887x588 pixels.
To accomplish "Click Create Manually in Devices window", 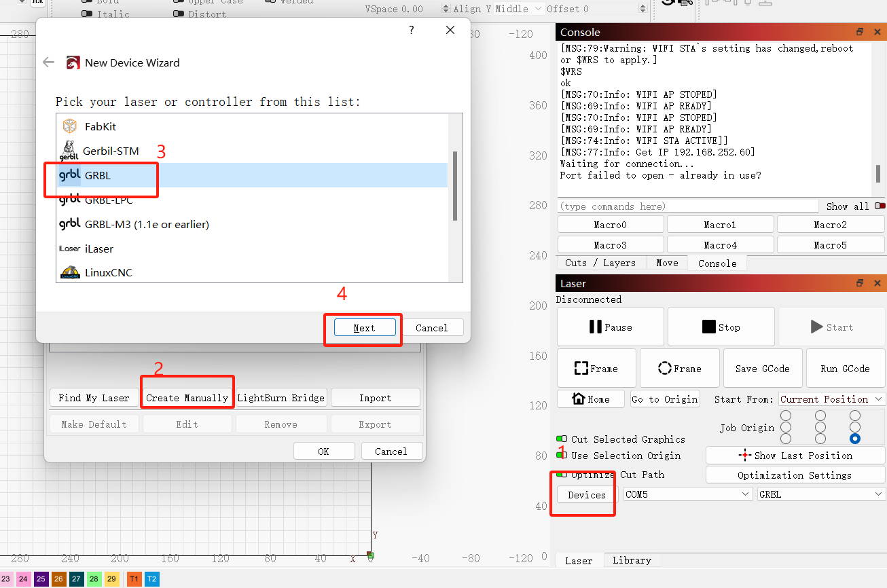I will [x=187, y=398].
